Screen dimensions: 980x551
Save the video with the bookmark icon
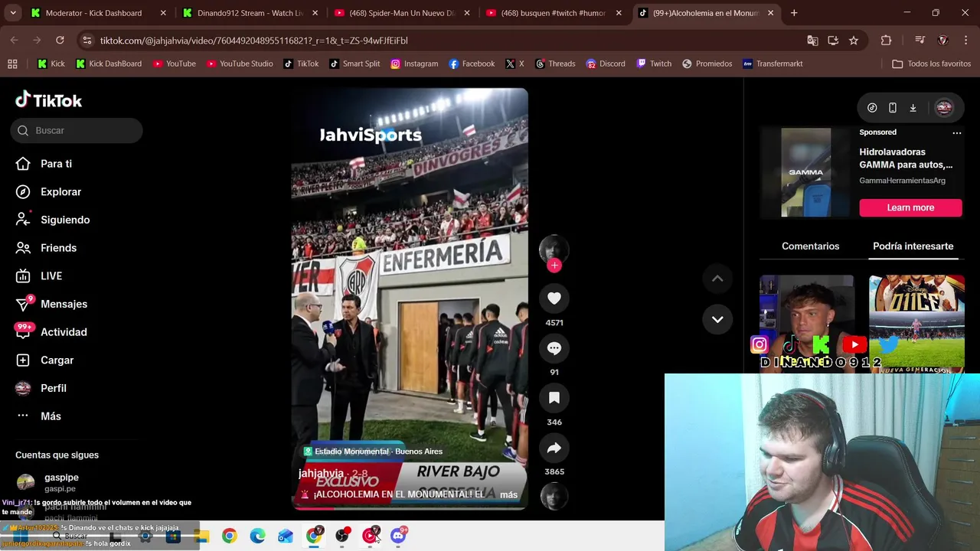tap(554, 398)
